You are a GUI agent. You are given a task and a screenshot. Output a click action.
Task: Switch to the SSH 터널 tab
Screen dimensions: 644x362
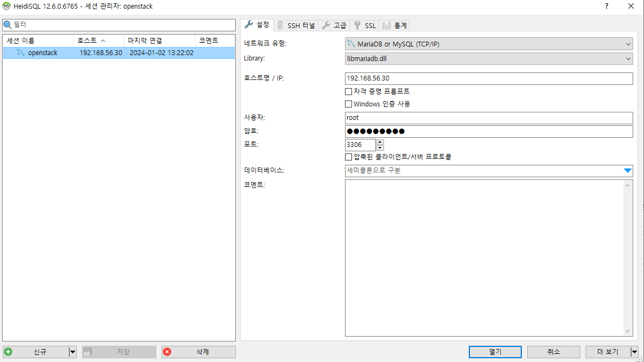coord(296,25)
